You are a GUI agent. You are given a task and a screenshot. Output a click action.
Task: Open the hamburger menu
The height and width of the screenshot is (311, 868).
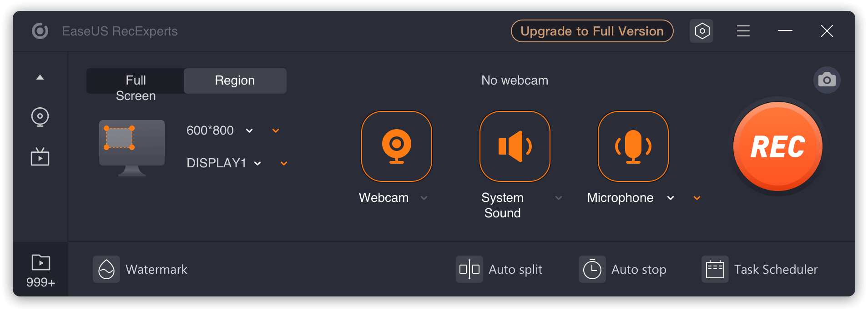pos(743,31)
